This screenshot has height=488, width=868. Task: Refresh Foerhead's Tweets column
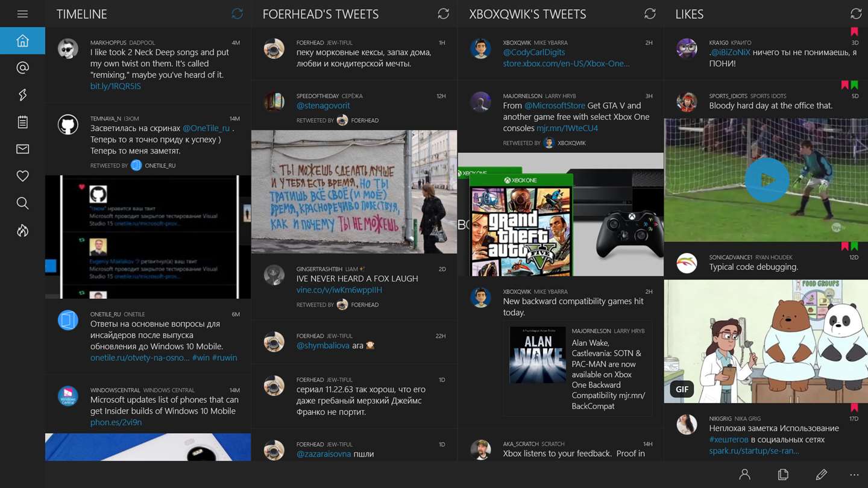click(443, 13)
